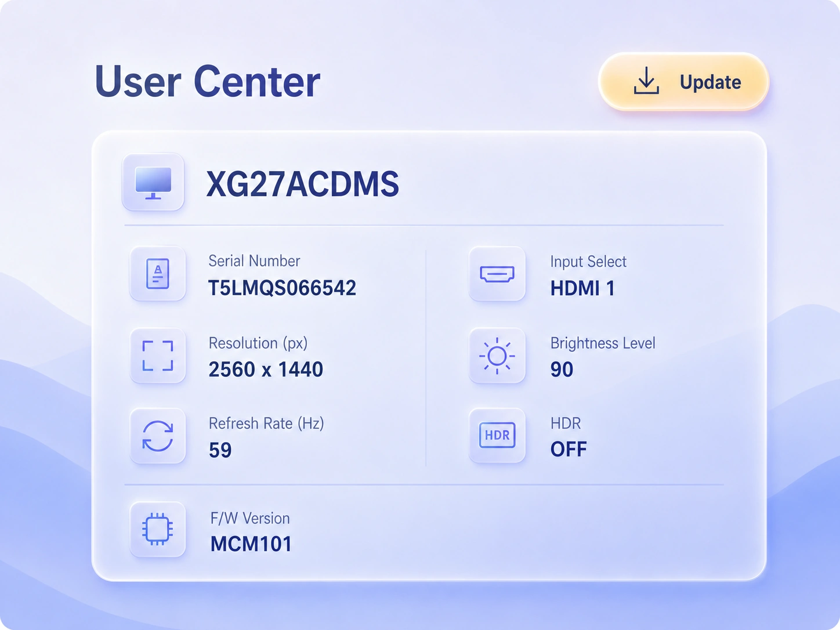The height and width of the screenshot is (630, 840).
Task: Click the Refresh Rate circular arrows icon
Action: pyautogui.click(x=158, y=436)
